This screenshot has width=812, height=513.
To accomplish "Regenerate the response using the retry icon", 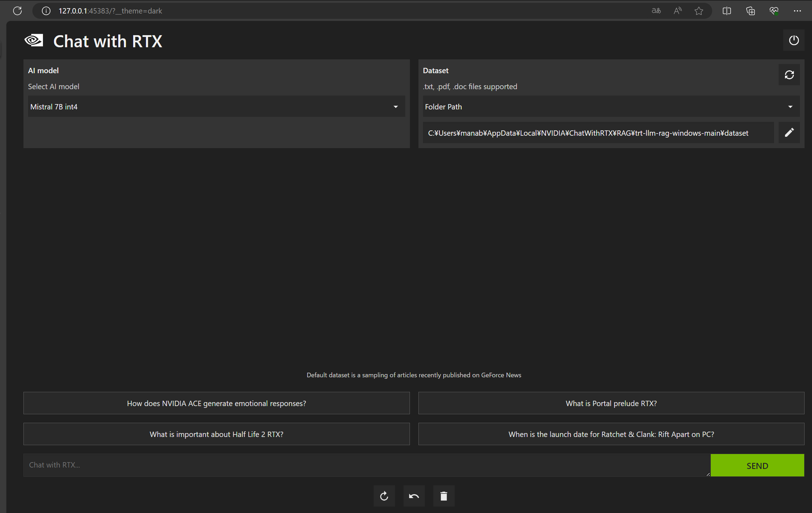I will pyautogui.click(x=384, y=496).
